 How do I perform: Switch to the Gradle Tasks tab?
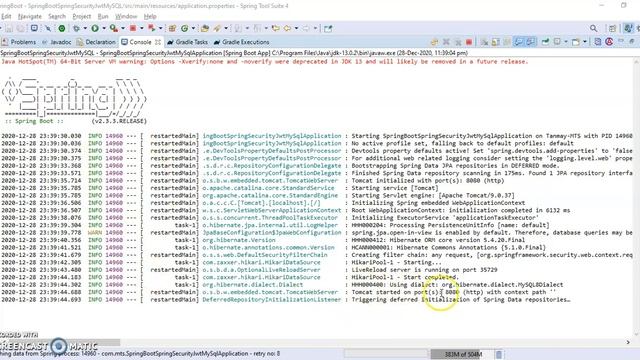coord(187,42)
